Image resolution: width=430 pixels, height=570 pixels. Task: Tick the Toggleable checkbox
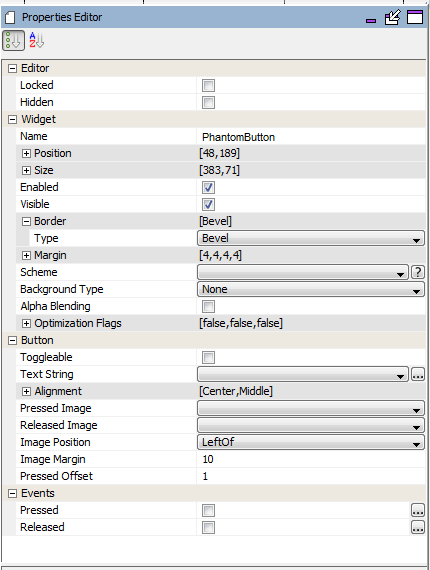click(208, 357)
